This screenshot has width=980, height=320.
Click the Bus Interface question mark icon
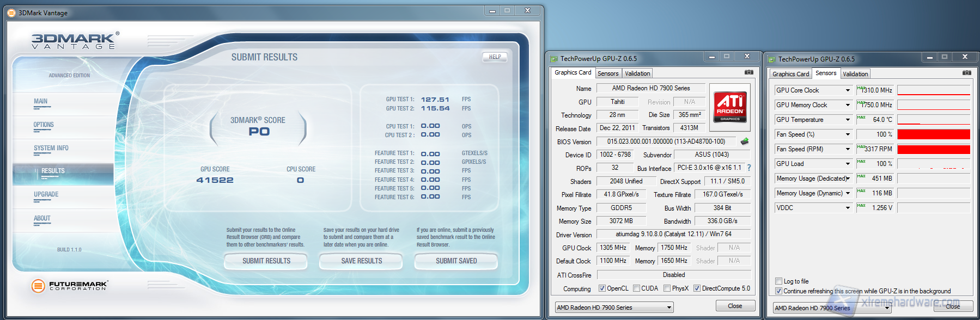pyautogui.click(x=749, y=168)
